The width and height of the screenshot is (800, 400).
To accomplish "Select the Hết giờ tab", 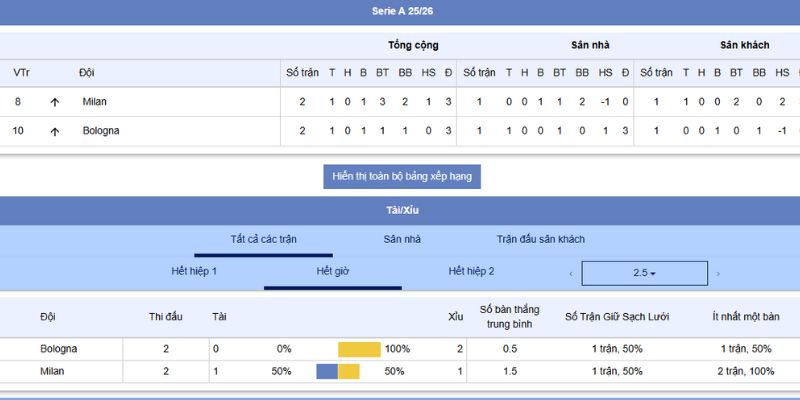I will tap(332, 272).
